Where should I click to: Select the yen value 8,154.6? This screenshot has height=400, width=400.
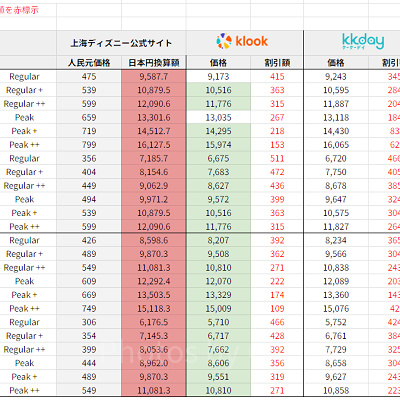[154, 172]
